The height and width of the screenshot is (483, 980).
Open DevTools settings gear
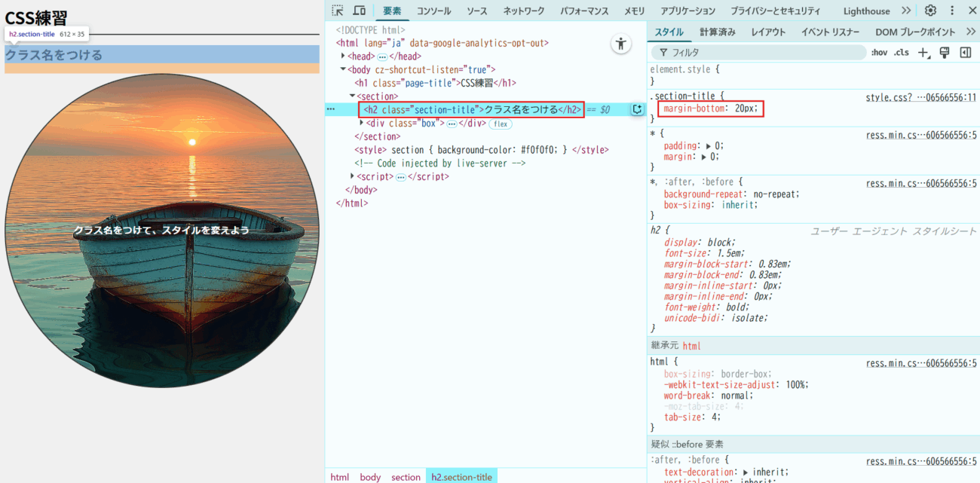(930, 11)
